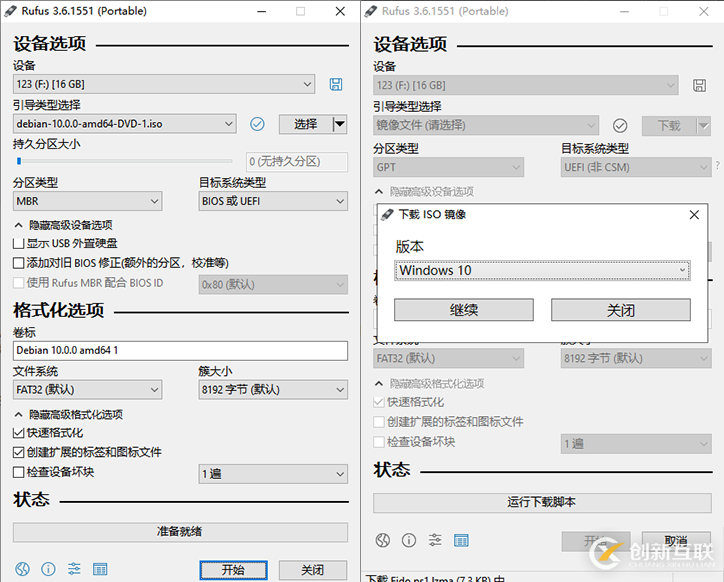Open MBR partition scheme dropdown
Image resolution: width=724 pixels, height=582 pixels.
(87, 201)
